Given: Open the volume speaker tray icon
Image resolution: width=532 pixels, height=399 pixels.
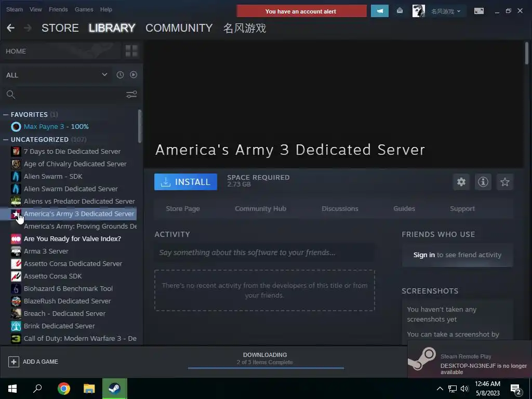Looking at the screenshot, I should pyautogui.click(x=464, y=389).
